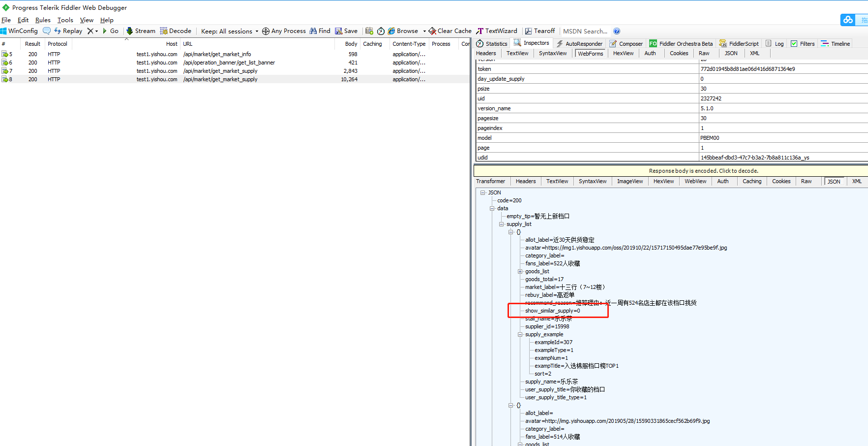Collapse the supply_example node
The height and width of the screenshot is (446, 868).
[520, 334]
